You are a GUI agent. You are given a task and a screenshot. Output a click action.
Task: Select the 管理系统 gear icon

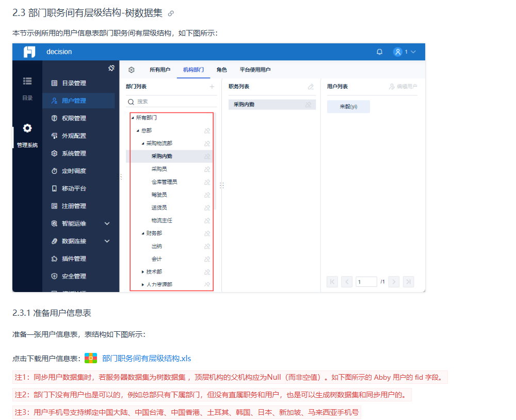tap(27, 128)
